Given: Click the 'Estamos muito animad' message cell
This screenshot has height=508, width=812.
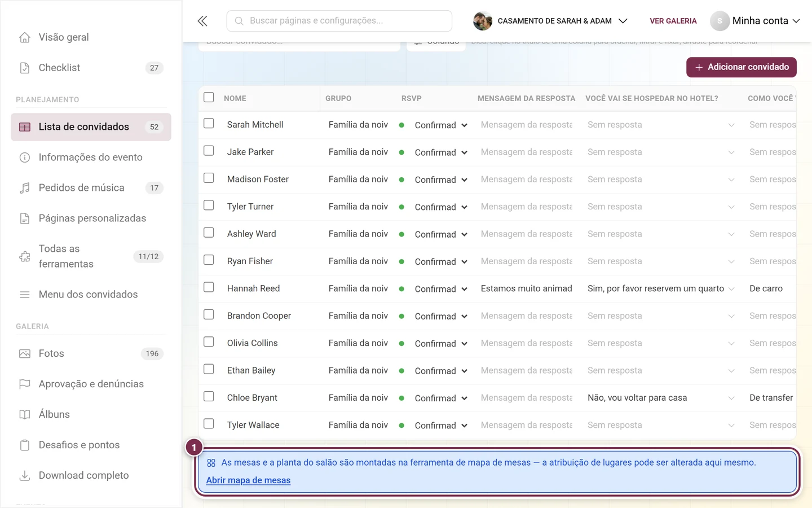Looking at the screenshot, I should [527, 288].
